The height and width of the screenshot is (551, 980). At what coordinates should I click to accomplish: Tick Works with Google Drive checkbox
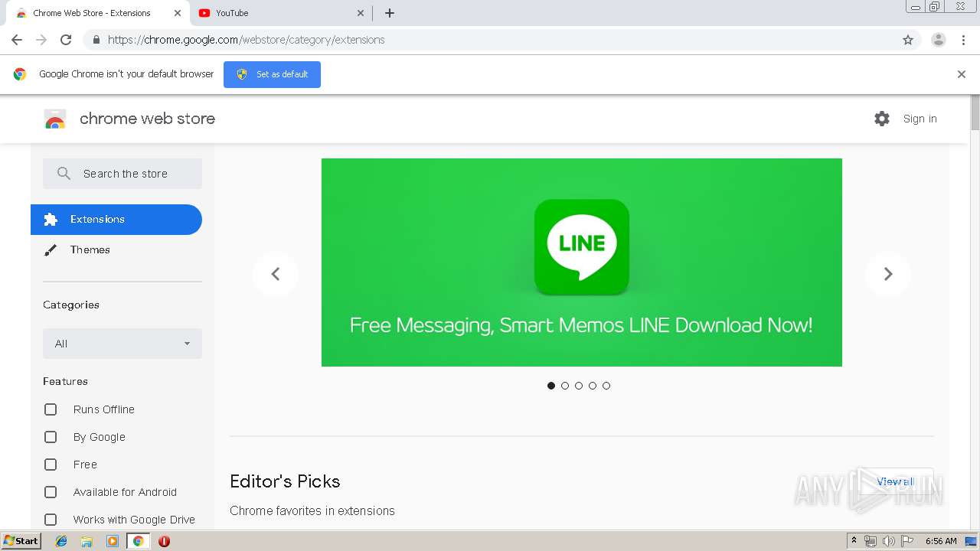51,520
